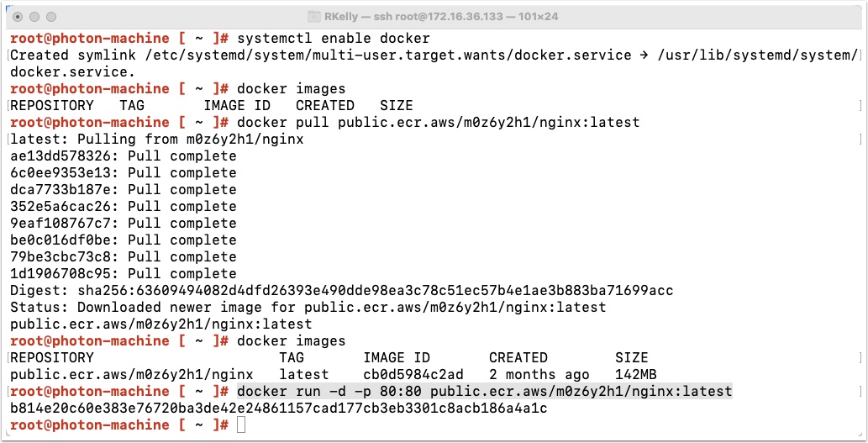This screenshot has width=868, height=443.
Task: Click the highlighted docker run -d -p 80:80 command
Action: pyautogui.click(x=484, y=392)
